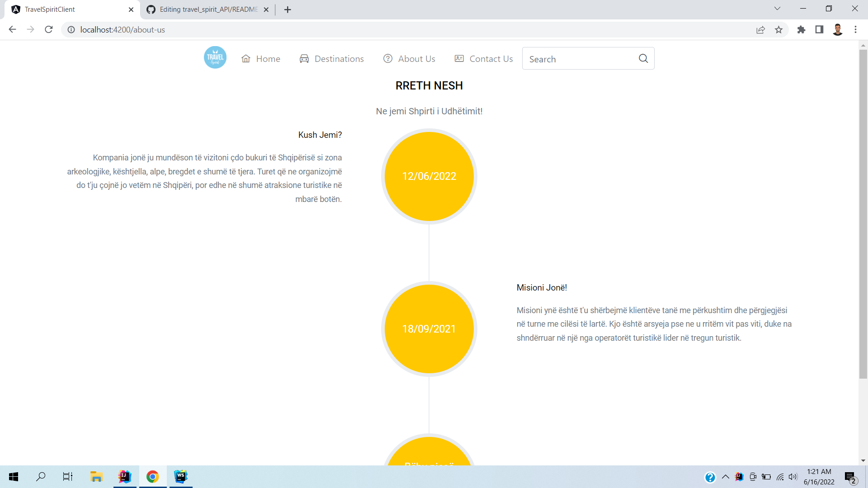Share this page icon
This screenshot has width=868, height=488.
pos(760,29)
